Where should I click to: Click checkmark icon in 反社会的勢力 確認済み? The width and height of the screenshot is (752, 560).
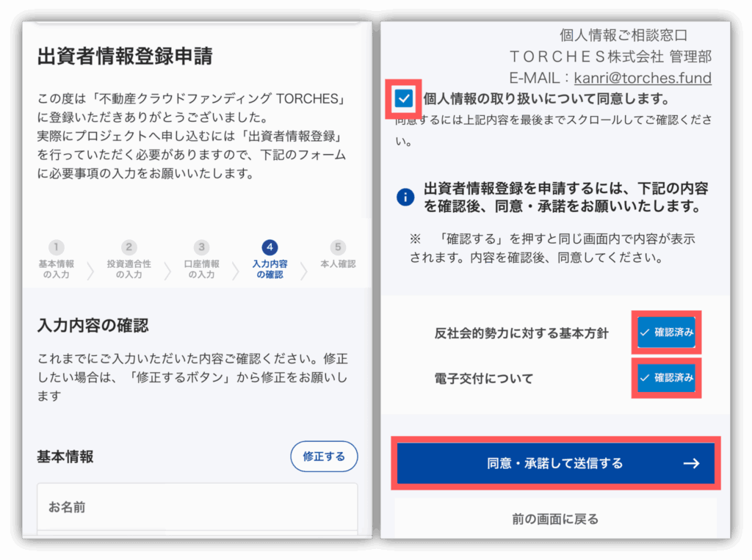point(645,332)
